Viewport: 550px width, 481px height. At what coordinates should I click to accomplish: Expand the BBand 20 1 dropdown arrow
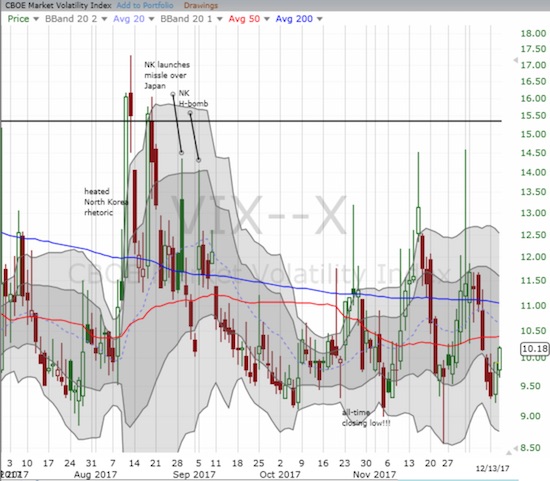click(220, 19)
